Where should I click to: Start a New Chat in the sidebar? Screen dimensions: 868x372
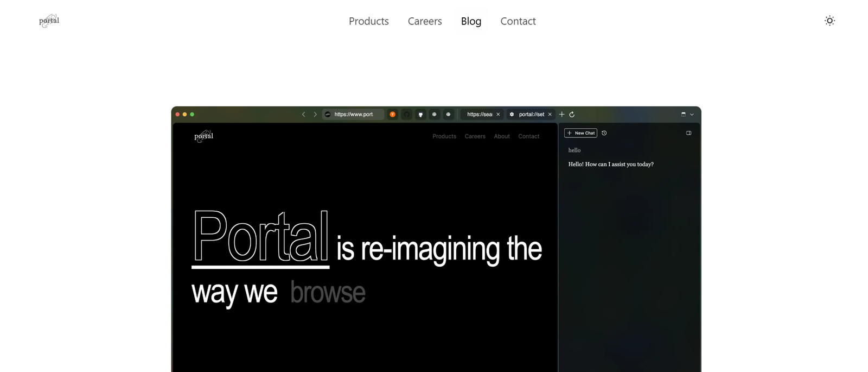[x=580, y=133]
